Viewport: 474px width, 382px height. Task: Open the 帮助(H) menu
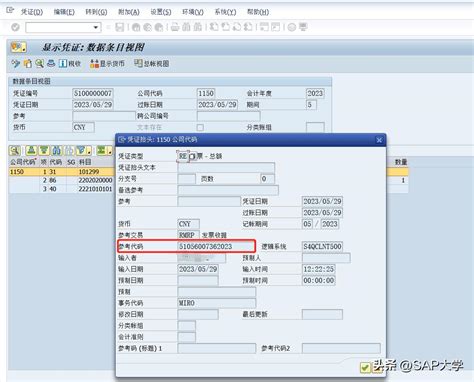[258, 12]
